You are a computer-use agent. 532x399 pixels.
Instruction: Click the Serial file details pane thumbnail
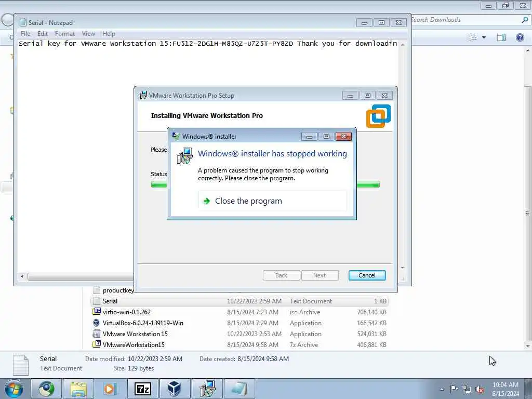click(x=21, y=365)
